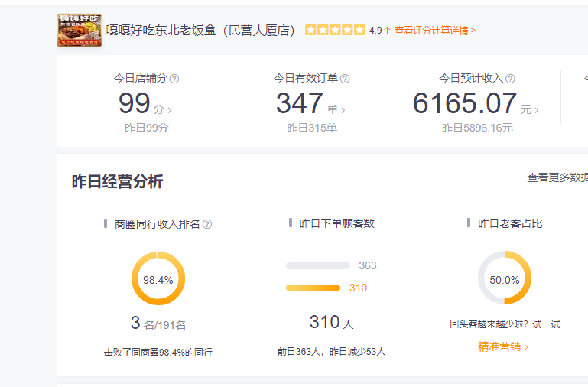This screenshot has height=387, width=588.
Task: Click the orange 310 customer bar
Action: pos(313,288)
